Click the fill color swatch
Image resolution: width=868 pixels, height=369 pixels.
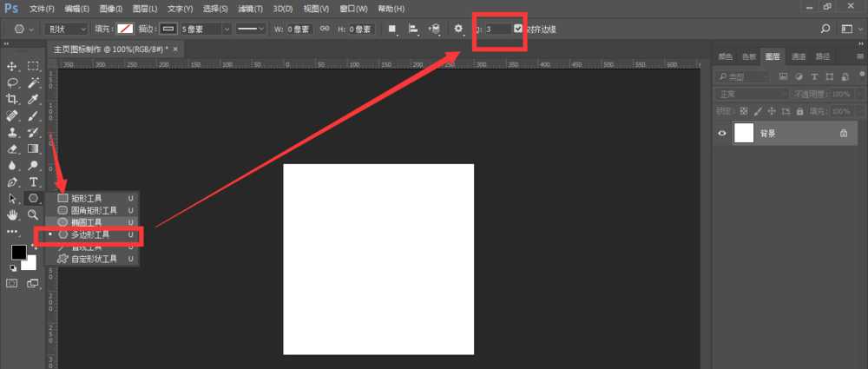[x=126, y=29]
